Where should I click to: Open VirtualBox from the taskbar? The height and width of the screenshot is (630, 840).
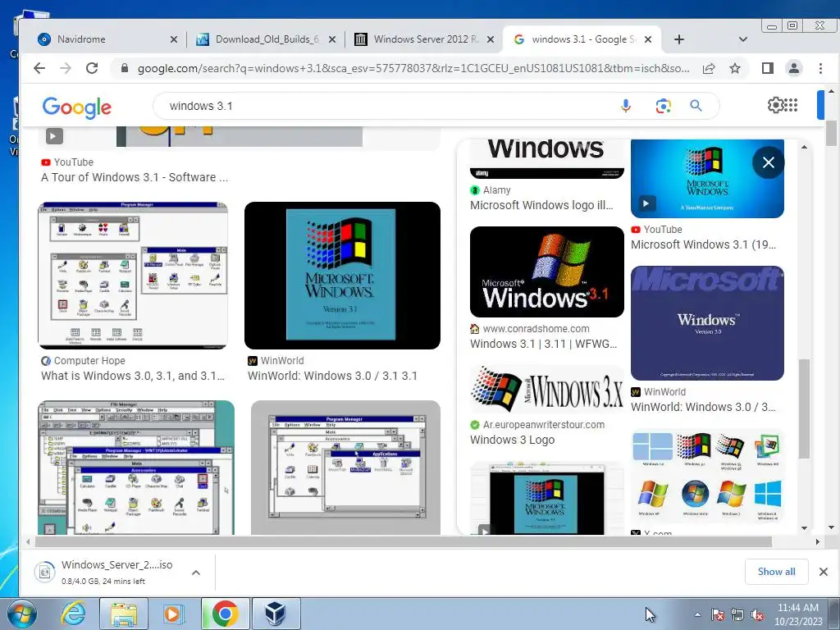pyautogui.click(x=276, y=614)
